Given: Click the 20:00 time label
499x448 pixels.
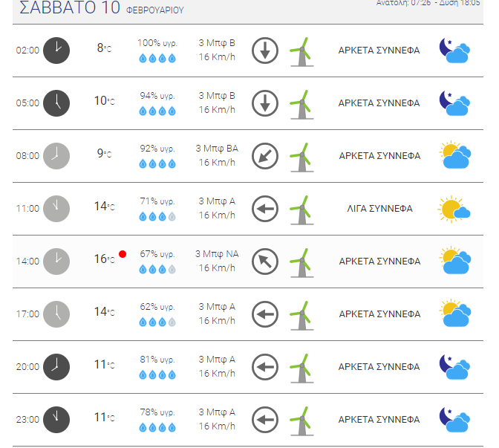Looking at the screenshot, I should 27,367.
